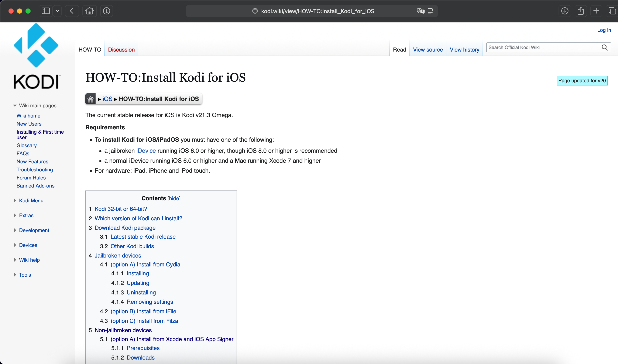Open the View history tab
The image size is (618, 364).
click(464, 50)
